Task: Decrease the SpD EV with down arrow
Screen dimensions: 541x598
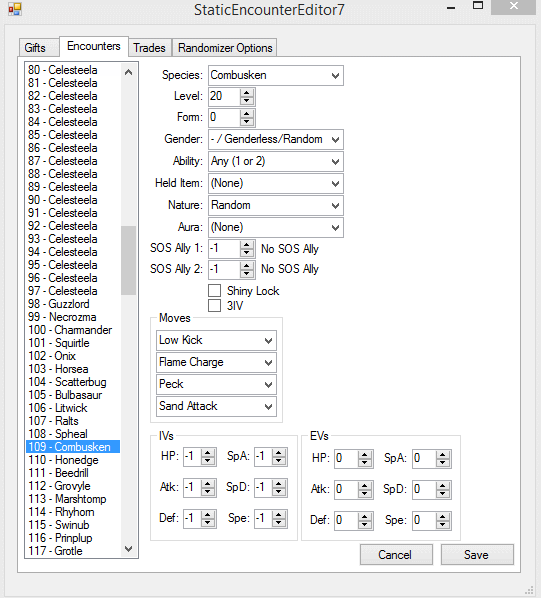Action: coord(443,494)
